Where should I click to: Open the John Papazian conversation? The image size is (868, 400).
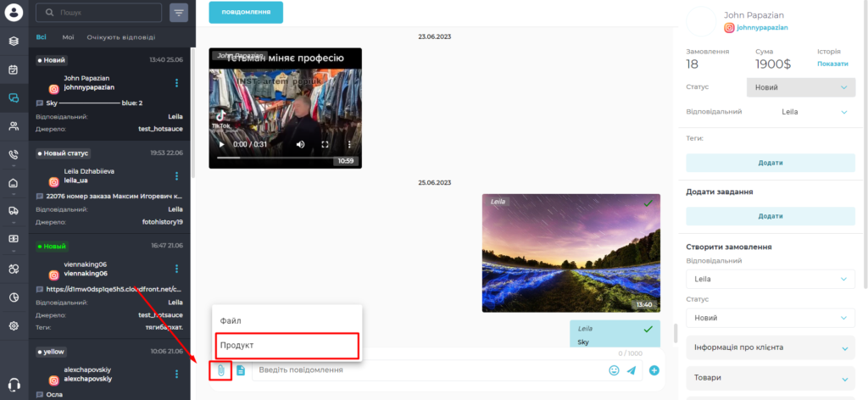(109, 93)
